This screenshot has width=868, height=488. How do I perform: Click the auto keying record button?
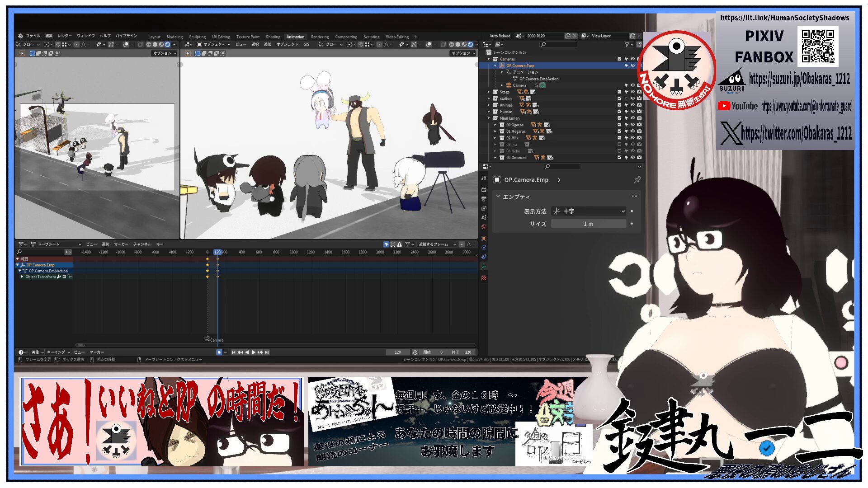click(219, 352)
